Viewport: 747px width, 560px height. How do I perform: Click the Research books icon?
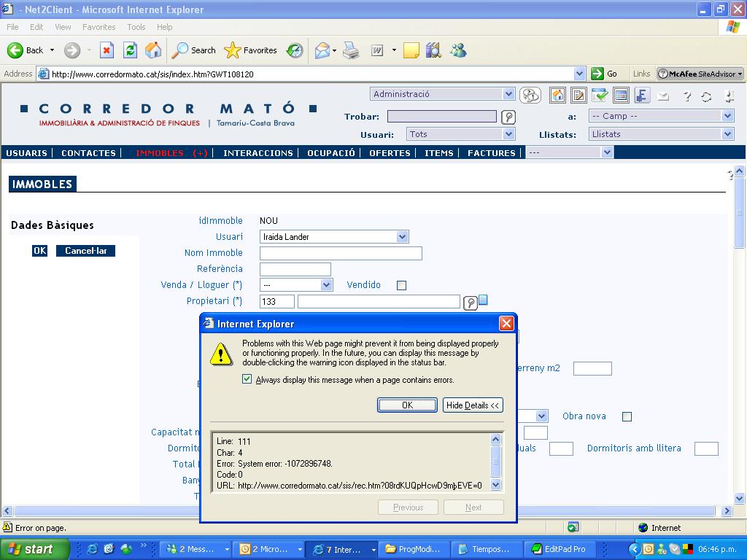(433, 50)
